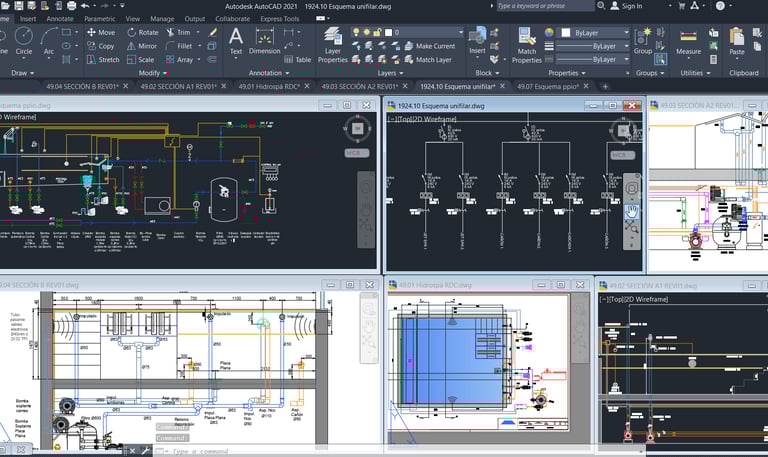Image resolution: width=768 pixels, height=457 pixels.
Task: Click the Dimension annotation tool
Action: pos(265,40)
